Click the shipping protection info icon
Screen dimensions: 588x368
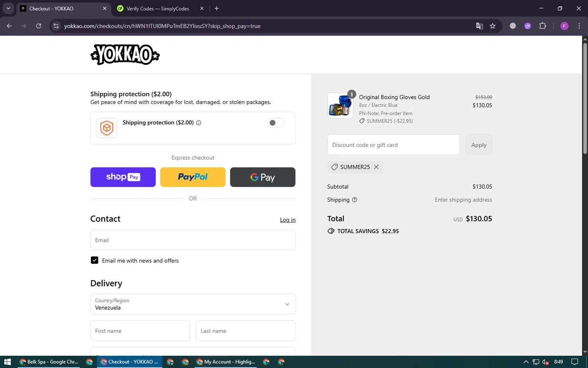(x=199, y=123)
